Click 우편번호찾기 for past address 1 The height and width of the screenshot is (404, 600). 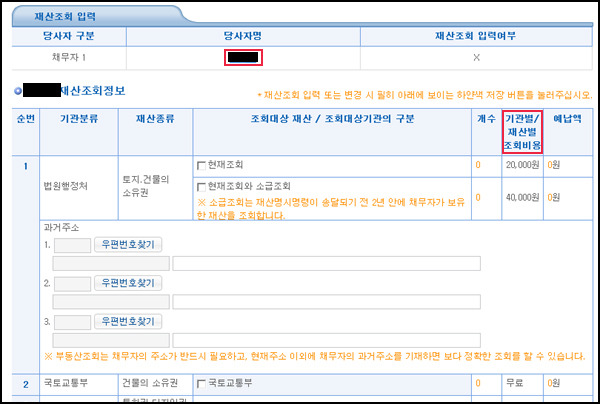pos(128,245)
